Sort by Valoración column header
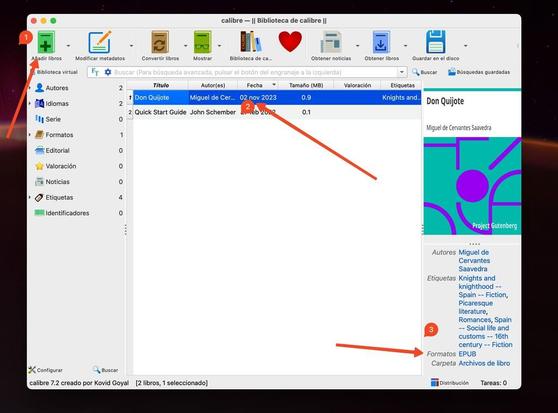This screenshot has width=558, height=413. (357, 85)
